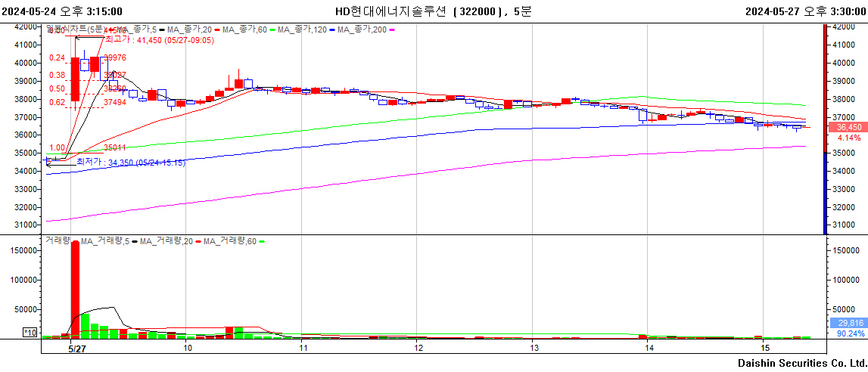Image resolution: width=868 pixels, height=372 pixels.
Task: Select the Fibonacci level value 37494
Action: click(115, 102)
